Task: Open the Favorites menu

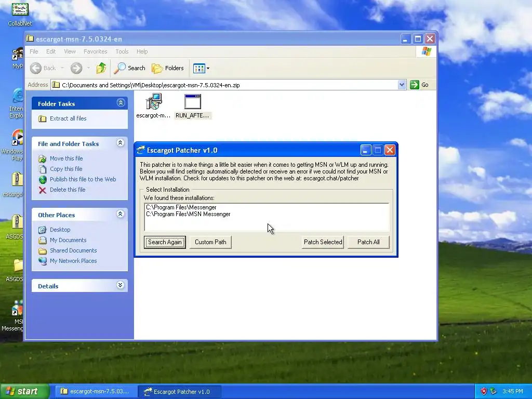Action: (96, 51)
